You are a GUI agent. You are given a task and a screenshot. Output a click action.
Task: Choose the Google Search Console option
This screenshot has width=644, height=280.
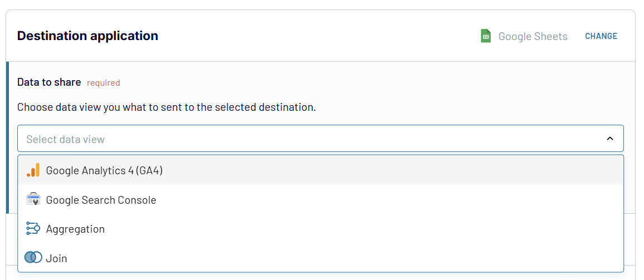pyautogui.click(x=320, y=200)
